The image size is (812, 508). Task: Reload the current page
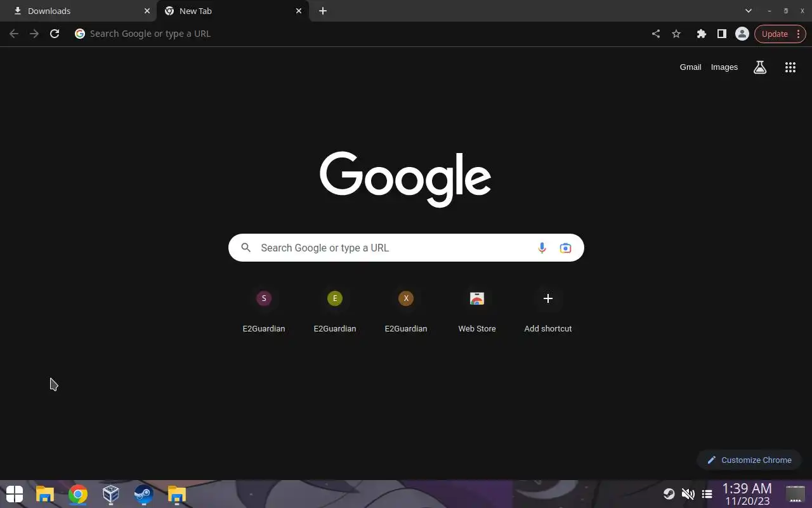[x=55, y=34]
